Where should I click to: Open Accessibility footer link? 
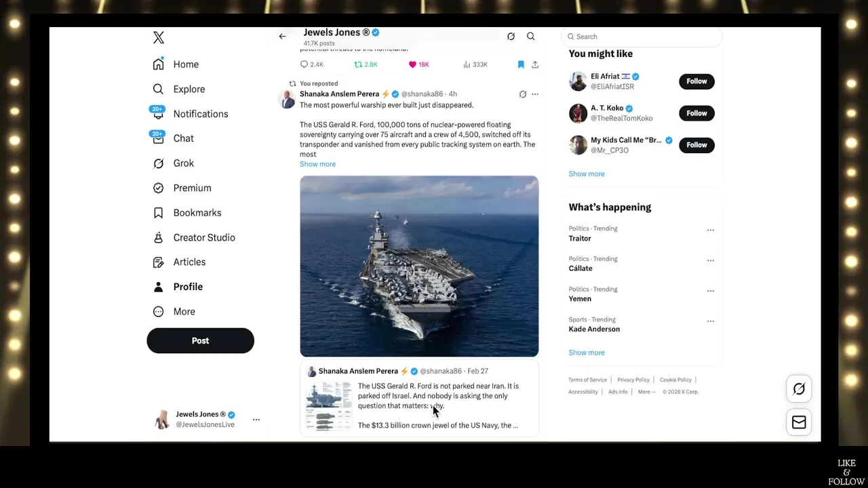pos(583,392)
